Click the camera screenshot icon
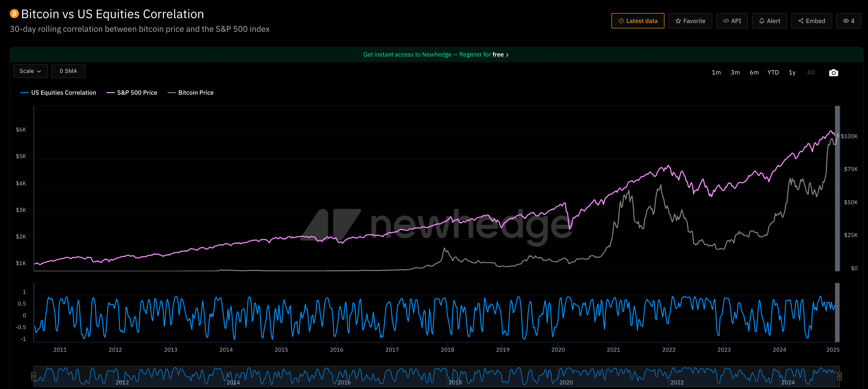 (x=833, y=73)
